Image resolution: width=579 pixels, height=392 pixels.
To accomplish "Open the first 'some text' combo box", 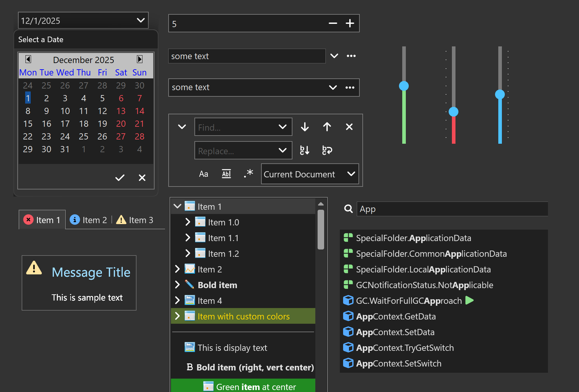I will [334, 56].
